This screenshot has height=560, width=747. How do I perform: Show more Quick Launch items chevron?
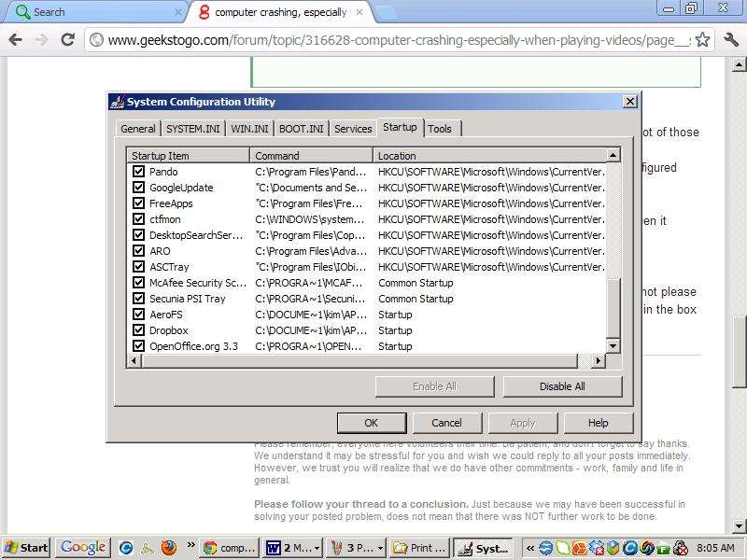tap(191, 545)
